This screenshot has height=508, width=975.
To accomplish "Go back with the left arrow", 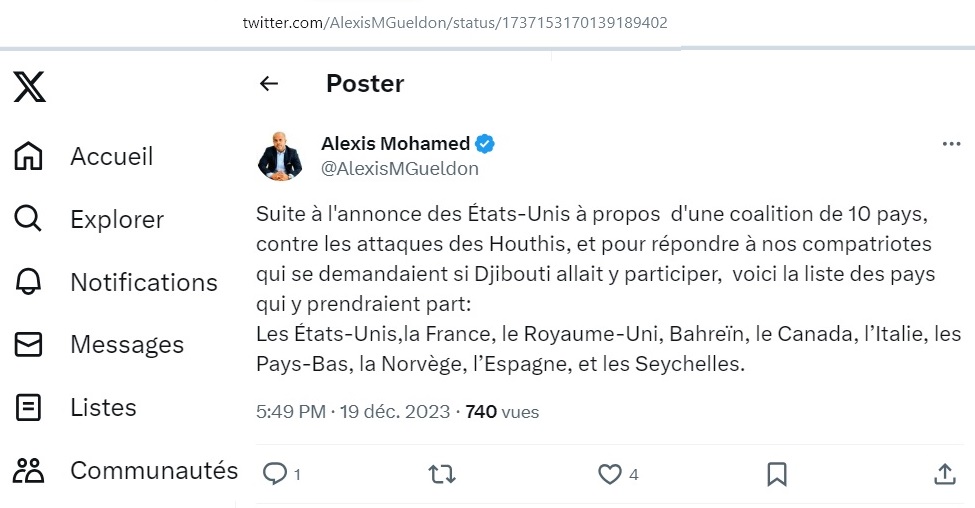I will [269, 83].
